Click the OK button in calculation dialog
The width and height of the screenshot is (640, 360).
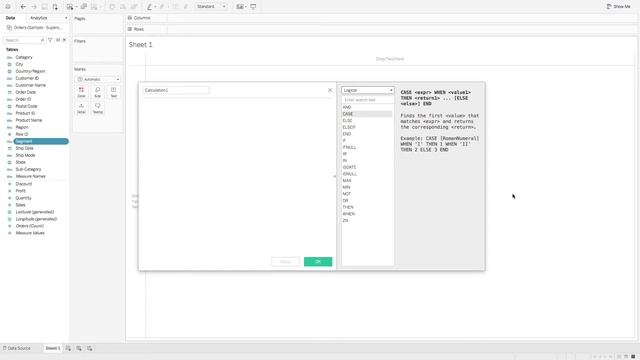tap(318, 262)
